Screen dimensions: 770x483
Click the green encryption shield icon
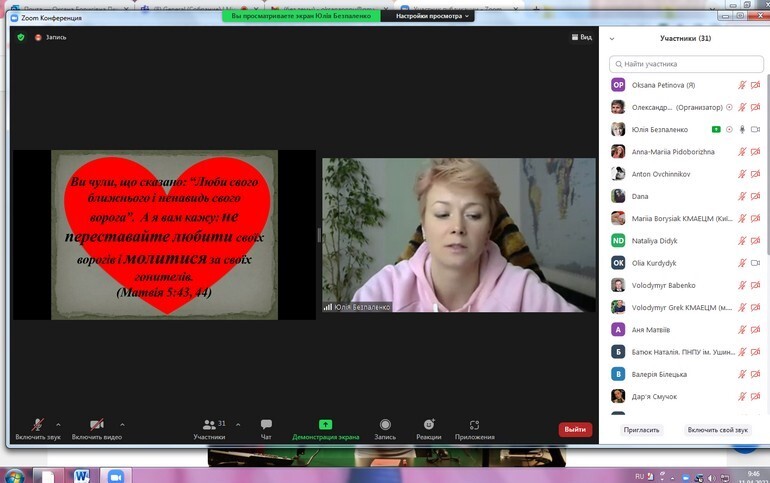tap(21, 37)
